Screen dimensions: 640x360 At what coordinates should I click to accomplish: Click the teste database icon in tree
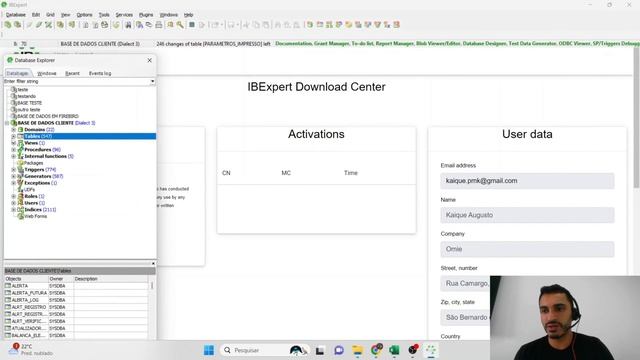pyautogui.click(x=13, y=89)
